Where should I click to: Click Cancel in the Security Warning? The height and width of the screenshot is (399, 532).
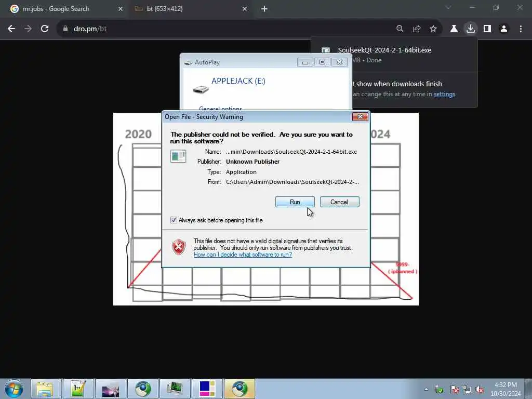tap(339, 202)
